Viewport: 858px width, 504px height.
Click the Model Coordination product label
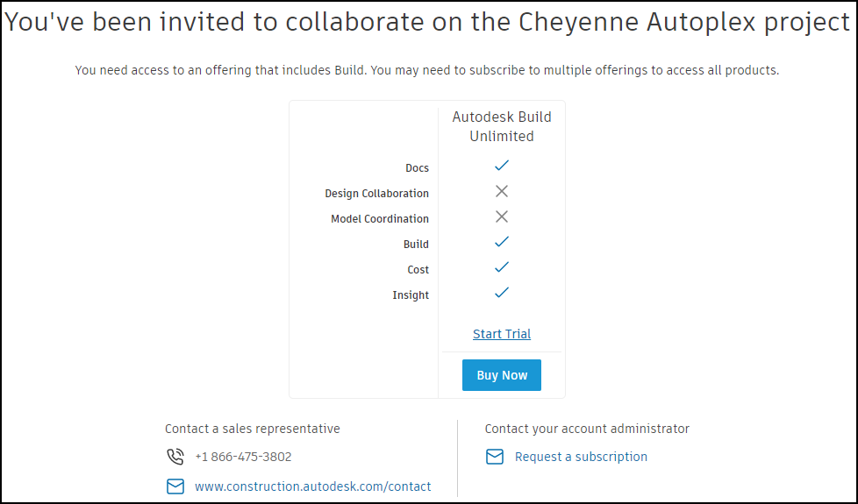point(380,219)
